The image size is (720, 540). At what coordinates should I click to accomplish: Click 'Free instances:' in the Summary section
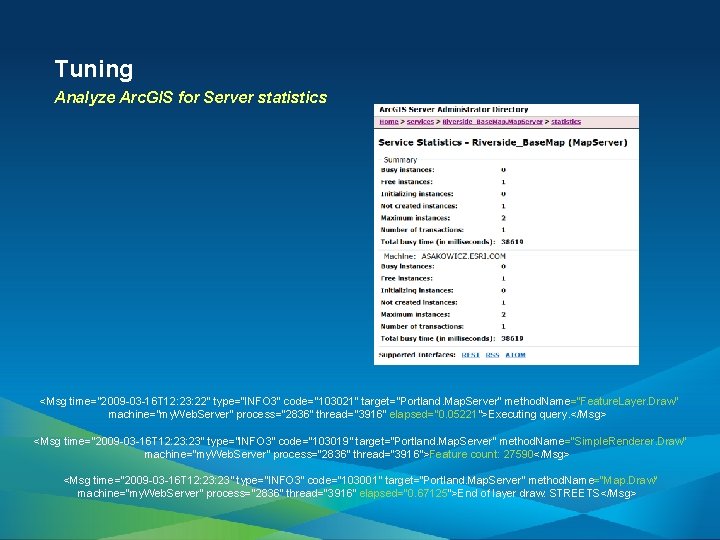[406, 182]
